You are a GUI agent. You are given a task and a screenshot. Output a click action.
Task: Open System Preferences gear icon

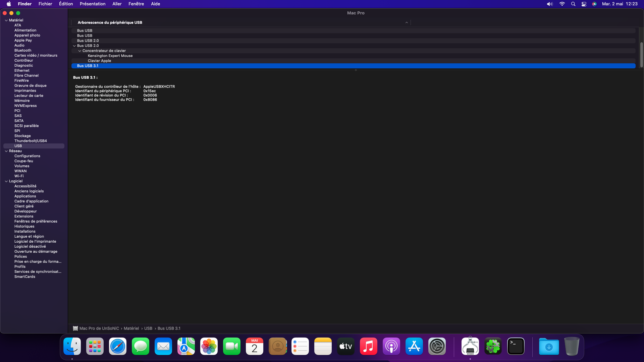[x=437, y=346]
